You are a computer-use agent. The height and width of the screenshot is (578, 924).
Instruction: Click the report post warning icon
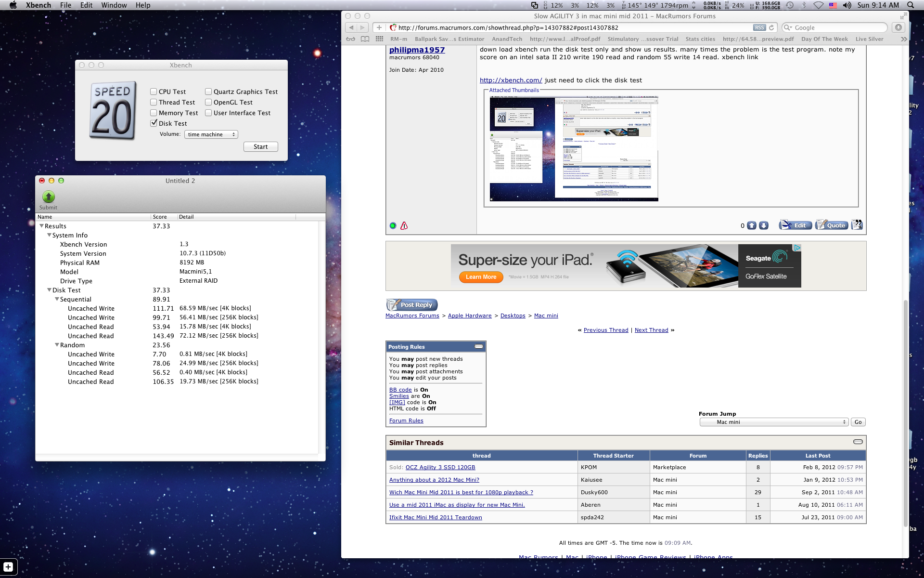pyautogui.click(x=404, y=225)
